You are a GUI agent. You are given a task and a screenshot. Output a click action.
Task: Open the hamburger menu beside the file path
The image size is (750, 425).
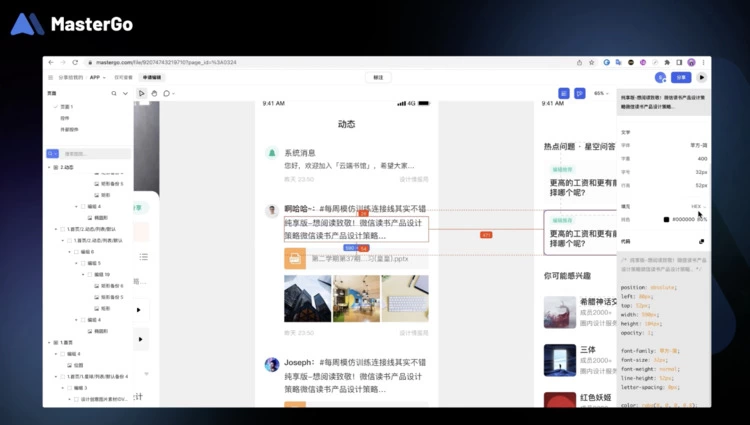50,77
